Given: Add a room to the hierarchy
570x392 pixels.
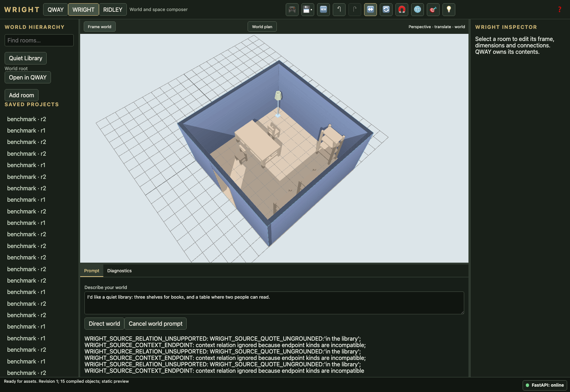Looking at the screenshot, I should coord(21,95).
